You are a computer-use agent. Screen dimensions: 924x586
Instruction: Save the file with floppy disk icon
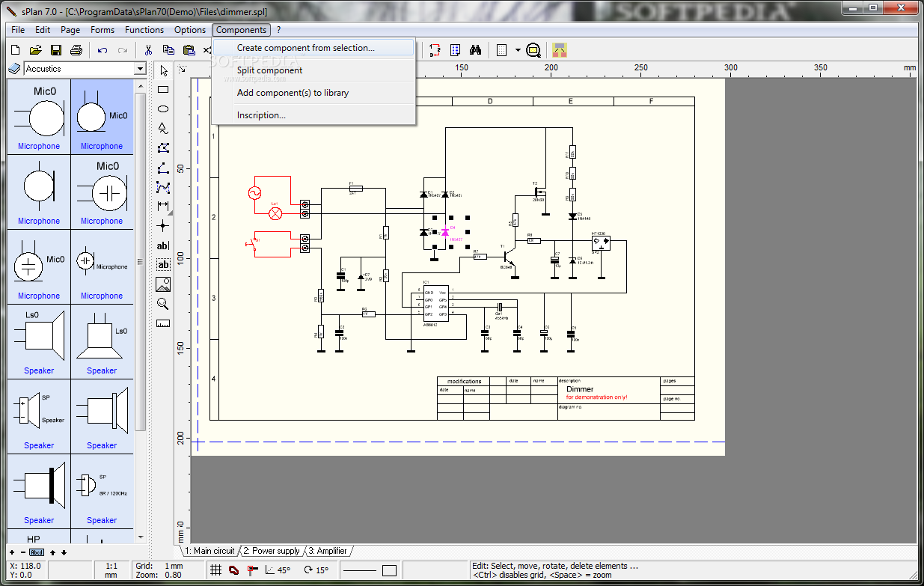tap(55, 50)
